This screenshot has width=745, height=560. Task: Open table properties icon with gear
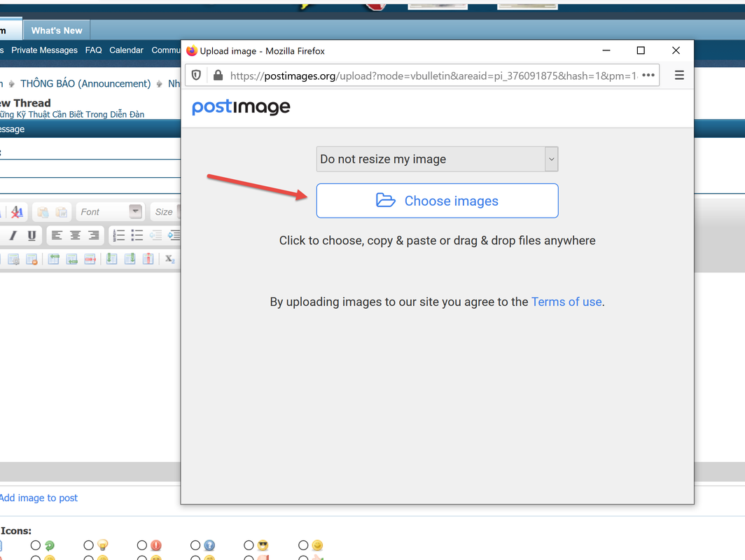(14, 259)
